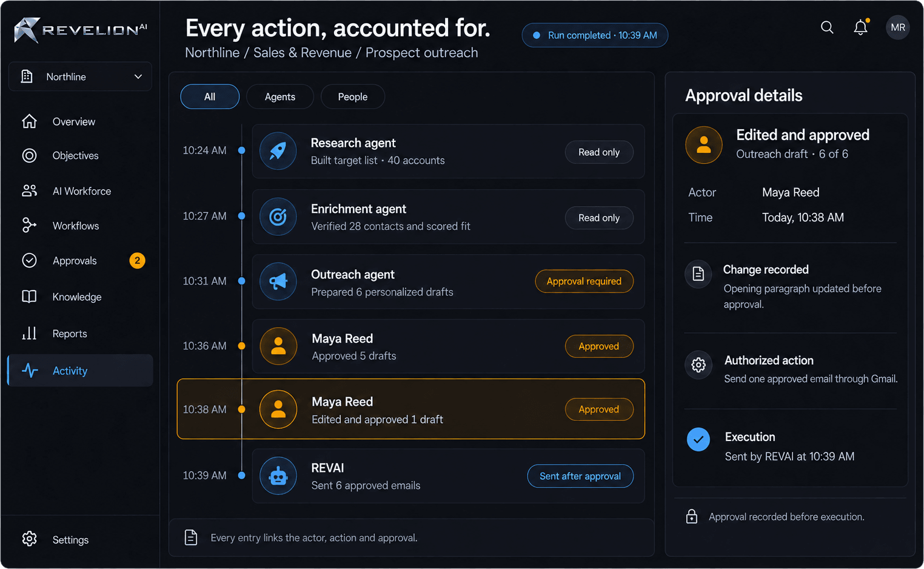The height and width of the screenshot is (569, 924).
Task: Click the lock icon beside approval note
Action: pyautogui.click(x=692, y=516)
